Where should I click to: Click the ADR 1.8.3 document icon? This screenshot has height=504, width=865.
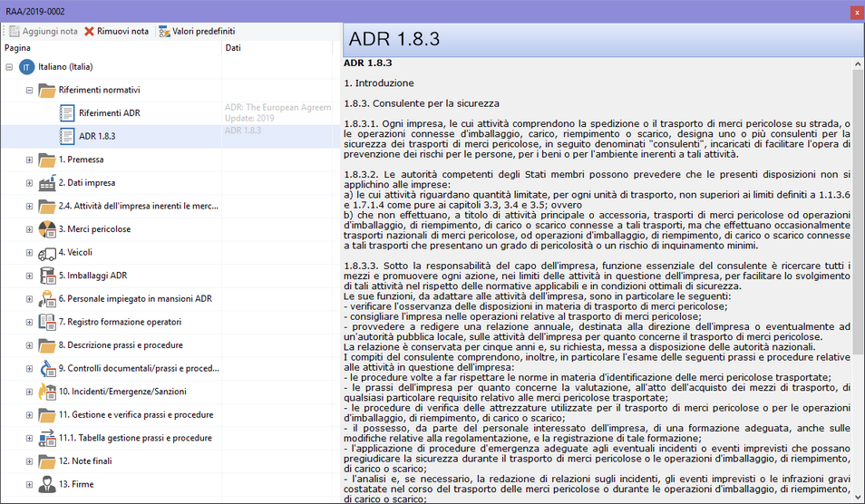coord(67,136)
